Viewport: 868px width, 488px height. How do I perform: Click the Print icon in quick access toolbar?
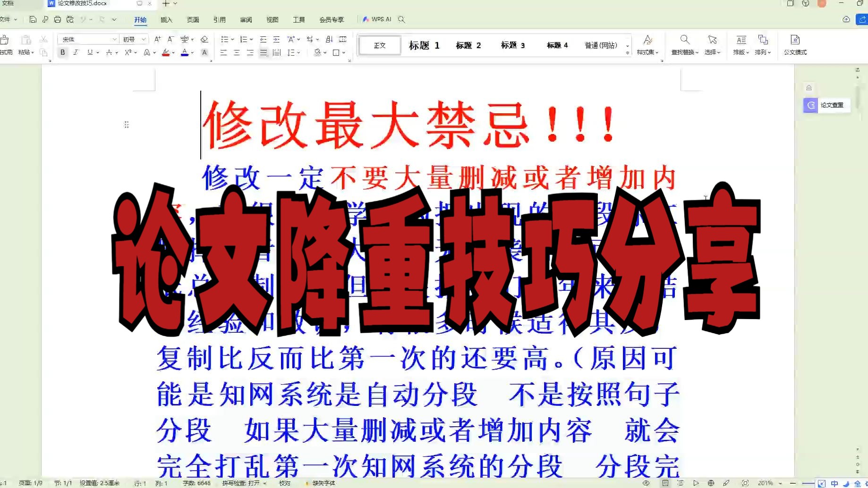[58, 19]
